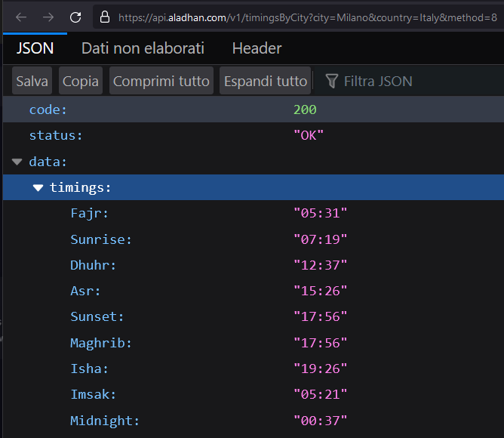Viewport: 504px width, 438px height.
Task: Open site security info via the padlock icon
Action: (x=105, y=17)
